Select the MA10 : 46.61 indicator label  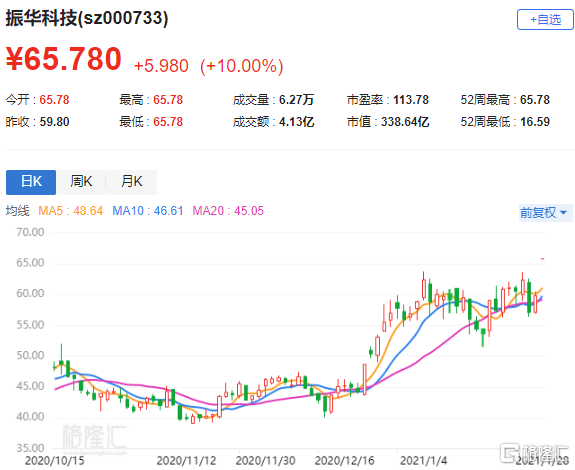click(x=147, y=211)
